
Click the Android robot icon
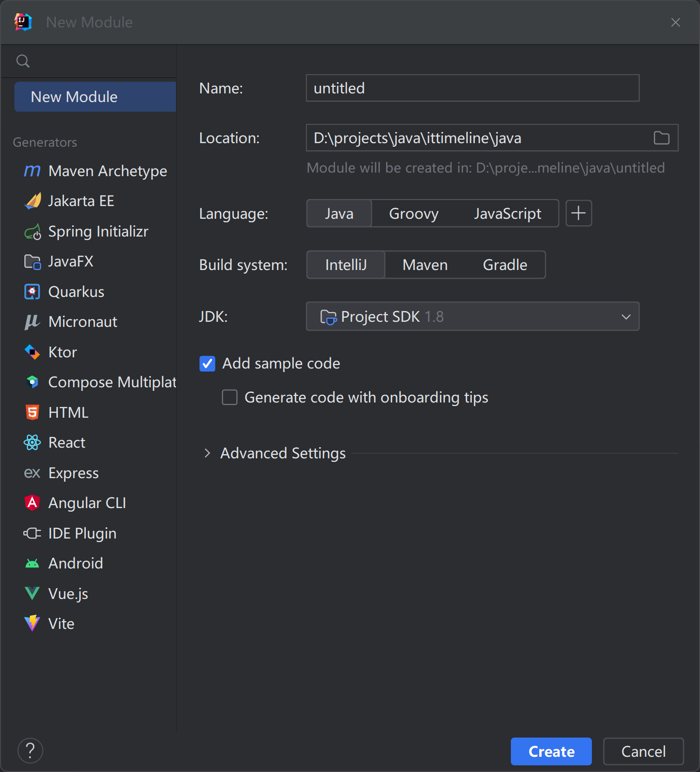point(32,563)
